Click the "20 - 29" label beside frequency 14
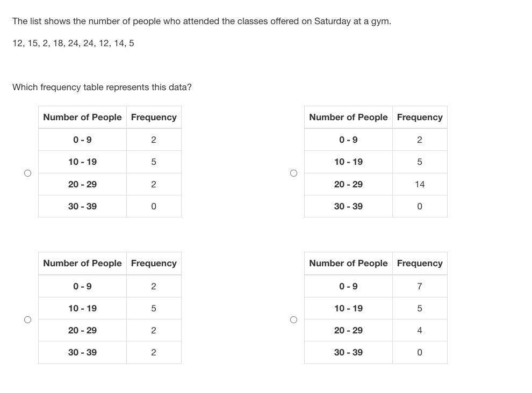The image size is (532, 393). point(348,184)
